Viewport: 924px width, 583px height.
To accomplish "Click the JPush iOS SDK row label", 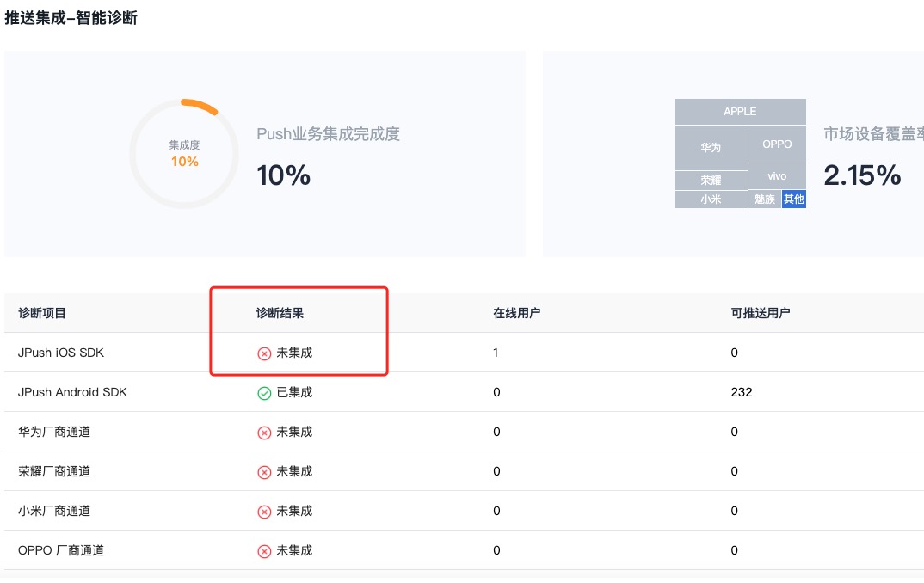I will pyautogui.click(x=61, y=353).
